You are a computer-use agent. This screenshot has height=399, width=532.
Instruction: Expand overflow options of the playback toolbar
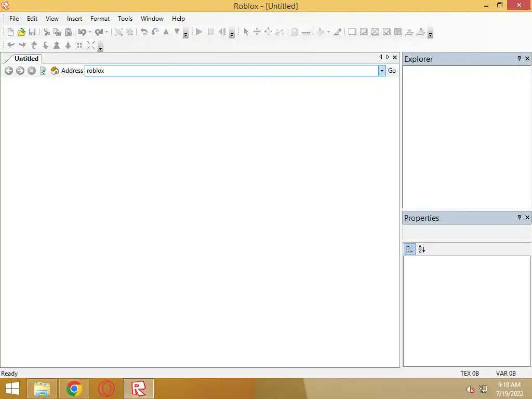[232, 34]
